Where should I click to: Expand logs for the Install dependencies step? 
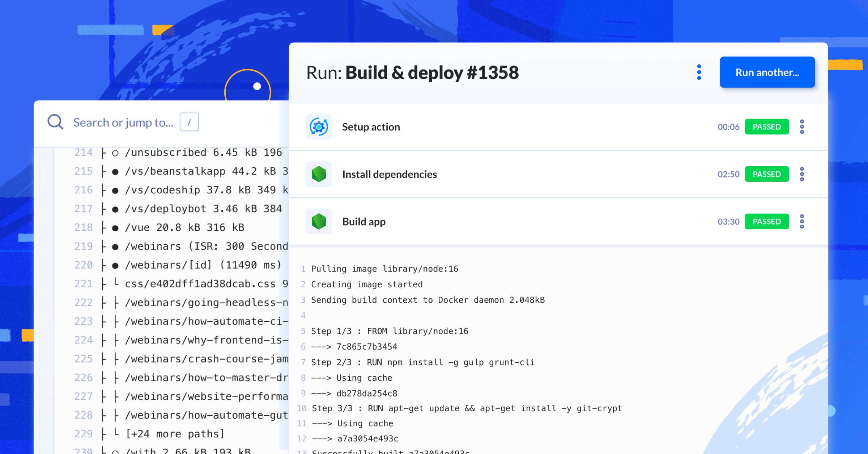pos(390,174)
